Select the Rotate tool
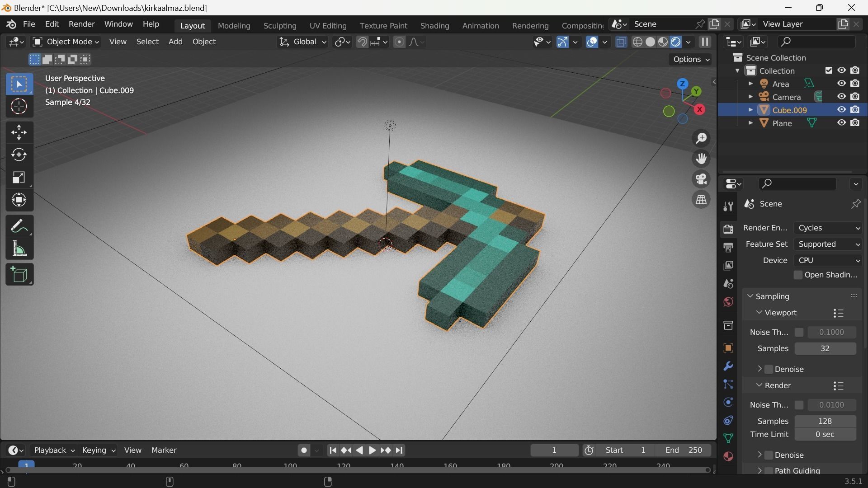Image resolution: width=868 pixels, height=488 pixels. [x=19, y=155]
